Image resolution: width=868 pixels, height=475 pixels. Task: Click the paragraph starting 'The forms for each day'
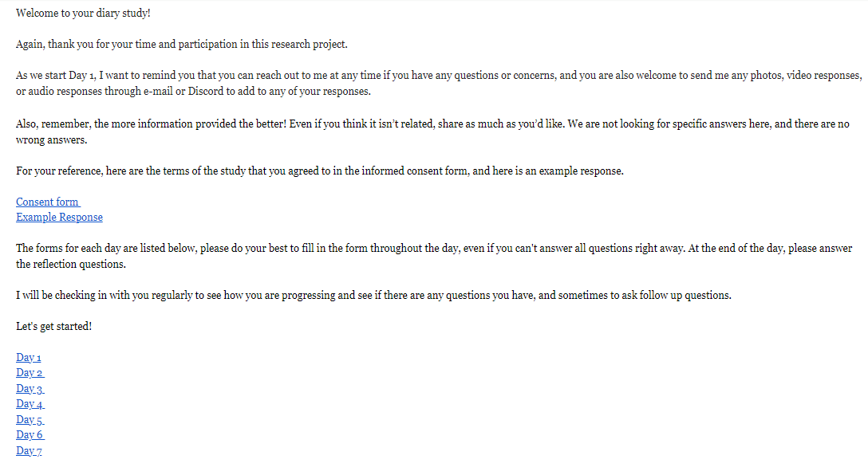(434, 256)
